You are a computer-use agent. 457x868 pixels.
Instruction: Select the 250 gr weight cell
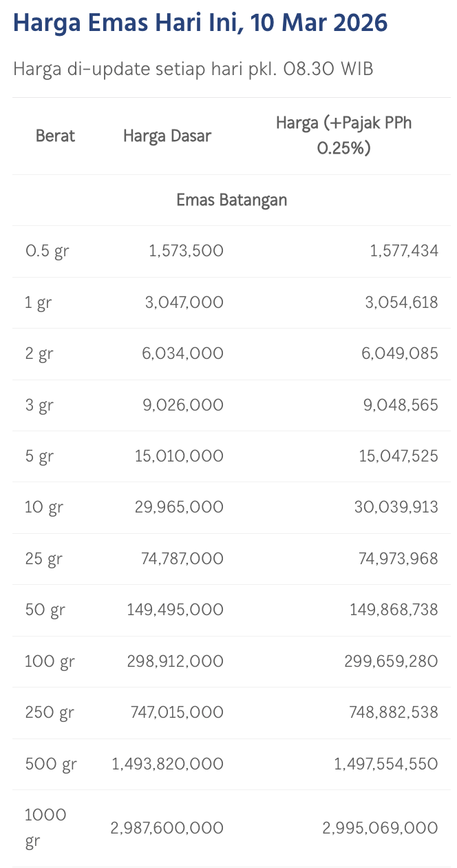click(x=49, y=712)
